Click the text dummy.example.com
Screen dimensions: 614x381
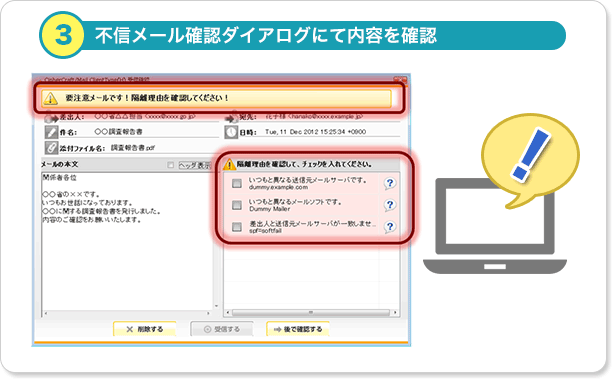[278, 188]
